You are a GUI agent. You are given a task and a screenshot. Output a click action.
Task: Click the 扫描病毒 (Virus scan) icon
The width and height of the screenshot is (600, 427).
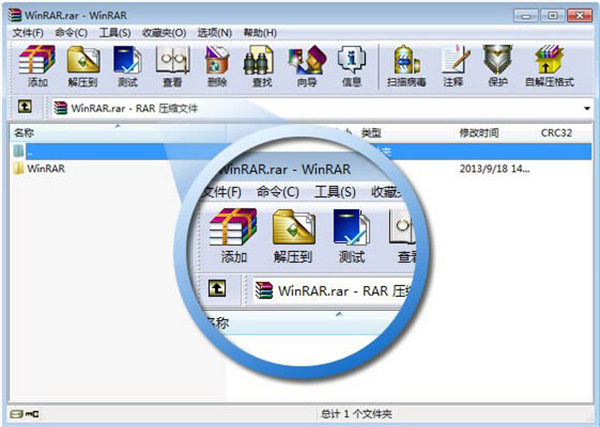pos(406,60)
